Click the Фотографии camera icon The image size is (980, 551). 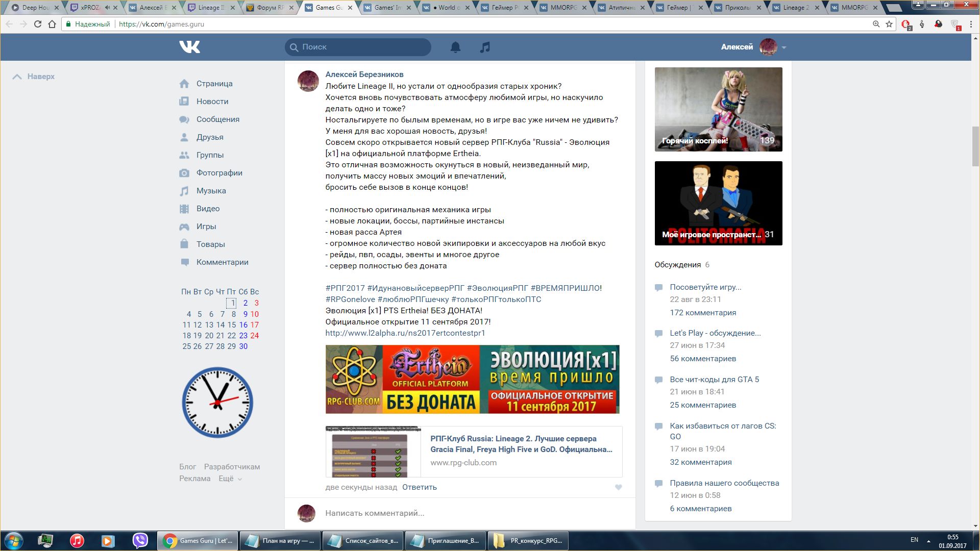coord(184,173)
